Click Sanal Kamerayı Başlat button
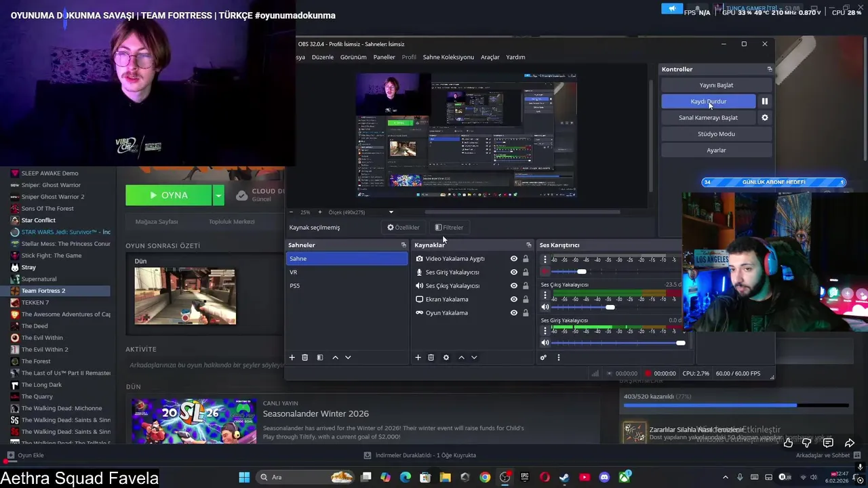 click(x=709, y=117)
